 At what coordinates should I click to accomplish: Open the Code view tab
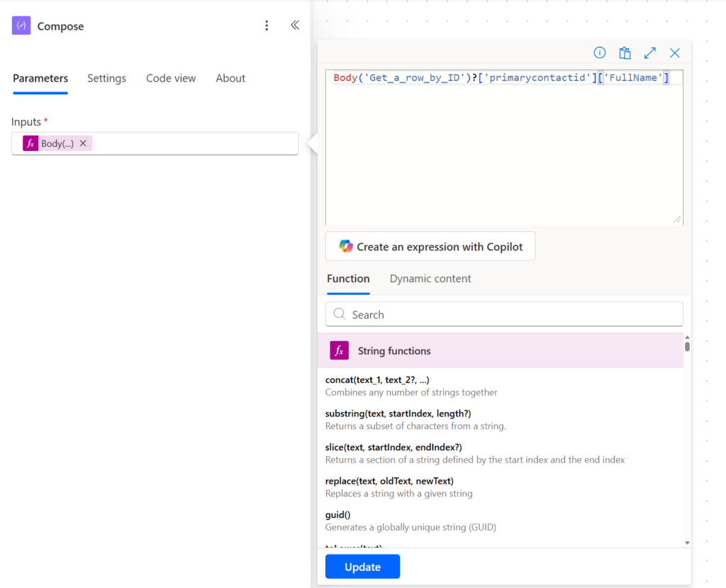click(171, 79)
